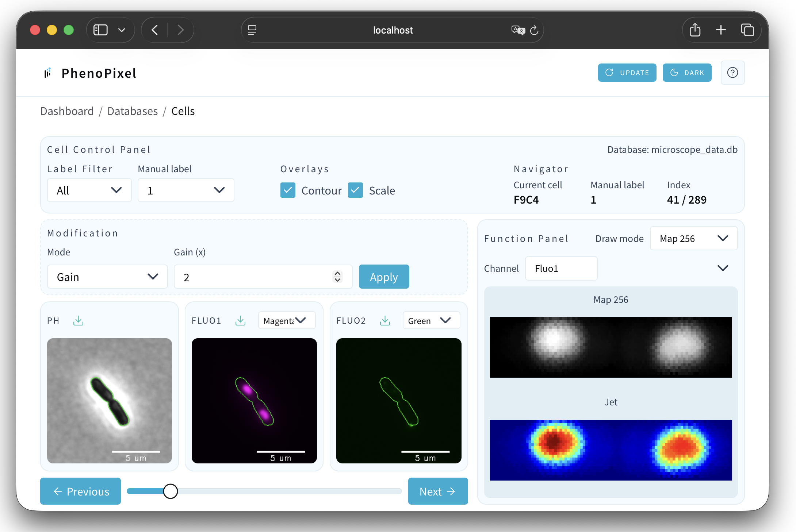Screen dimensions: 796x532
Task: Click the index value 41 / 289
Action: coord(686,200)
